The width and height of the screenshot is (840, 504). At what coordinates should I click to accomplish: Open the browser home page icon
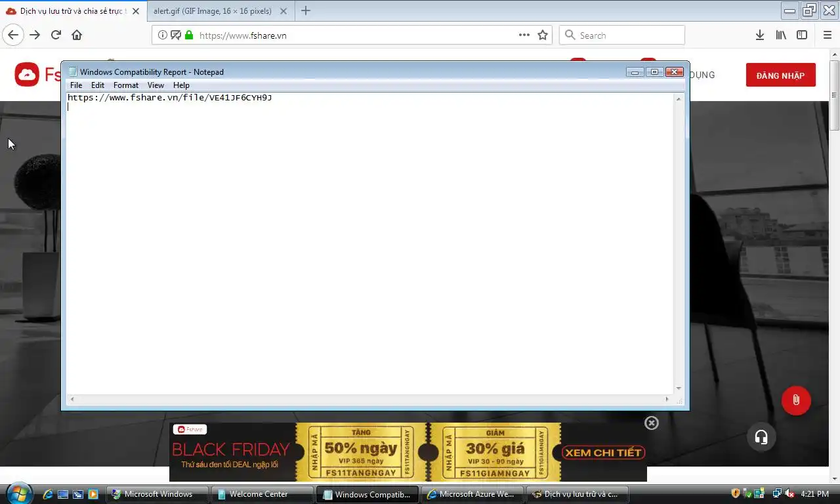coord(77,35)
